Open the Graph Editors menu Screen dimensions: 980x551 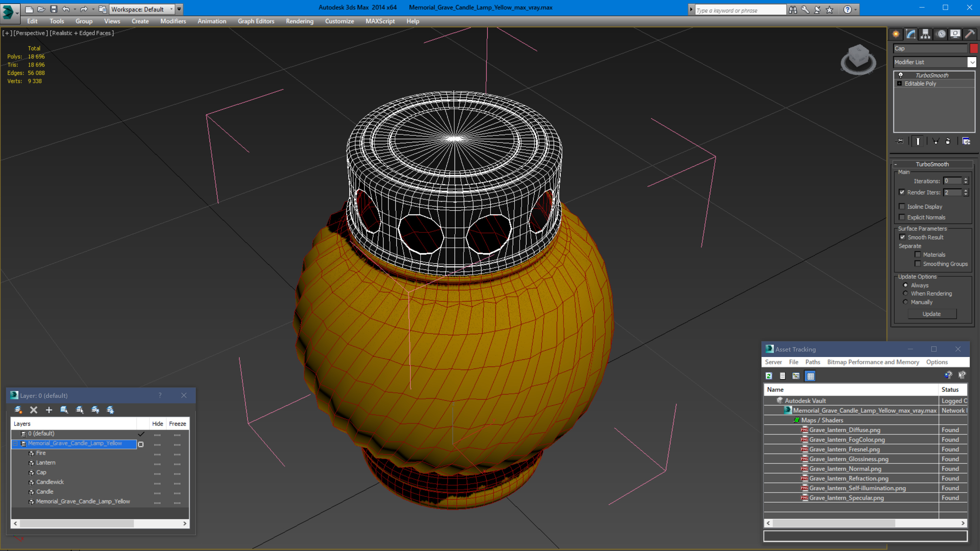(256, 21)
